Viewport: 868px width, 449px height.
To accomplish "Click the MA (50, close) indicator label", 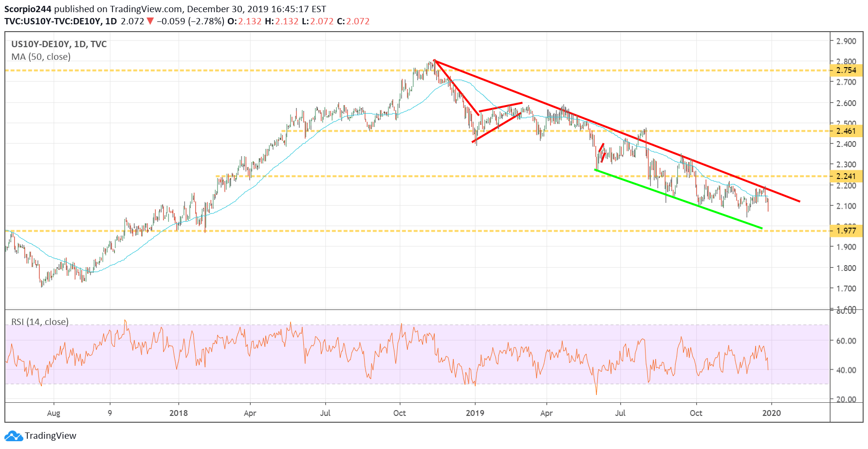I will pos(41,57).
